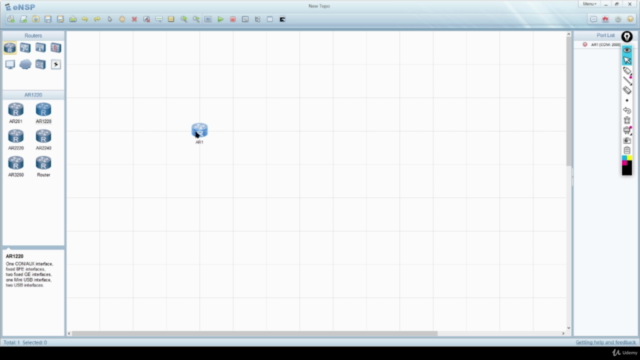
Task: Open the settings gear icon
Action: (x=618, y=19)
